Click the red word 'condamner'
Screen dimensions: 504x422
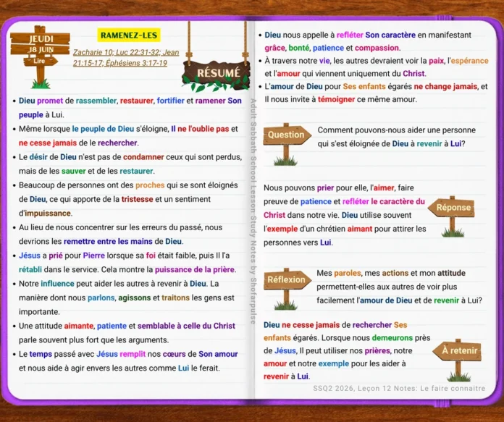point(143,157)
